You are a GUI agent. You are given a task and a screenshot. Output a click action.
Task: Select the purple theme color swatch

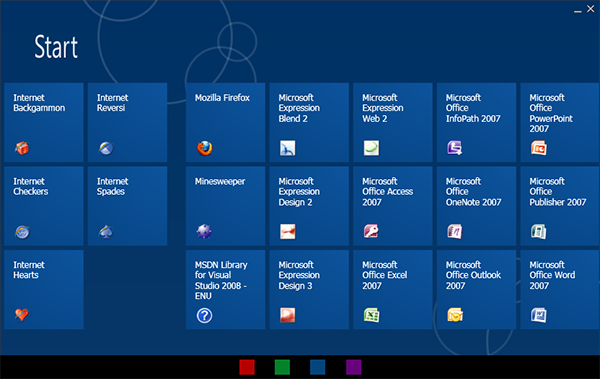(354, 367)
